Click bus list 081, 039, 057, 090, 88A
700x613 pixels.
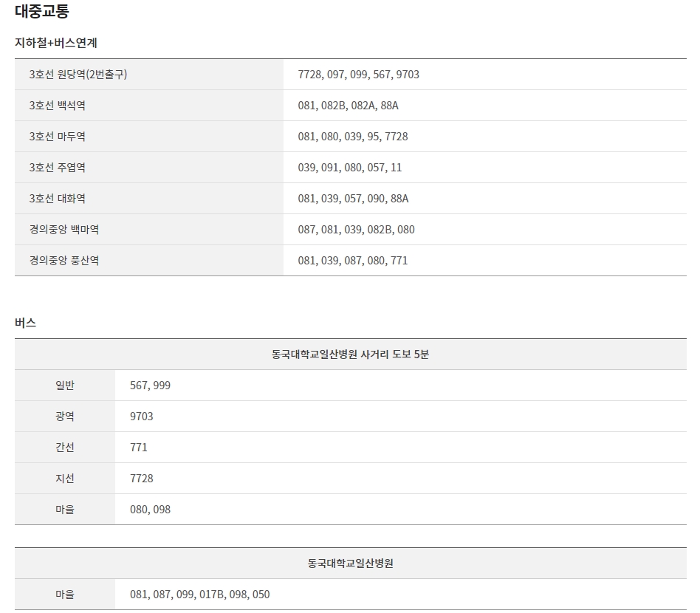pos(353,199)
